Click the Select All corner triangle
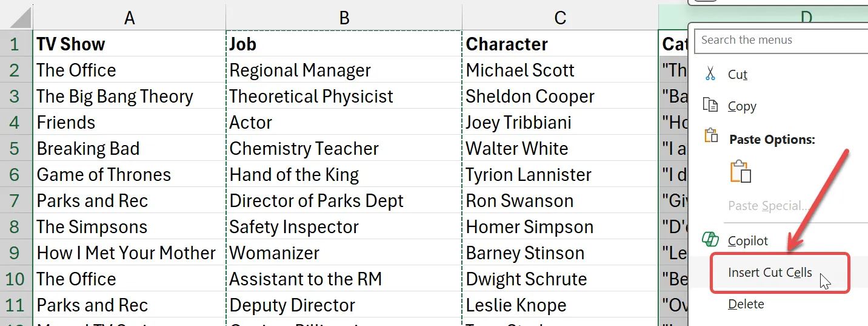868x326 pixels. 21,18
